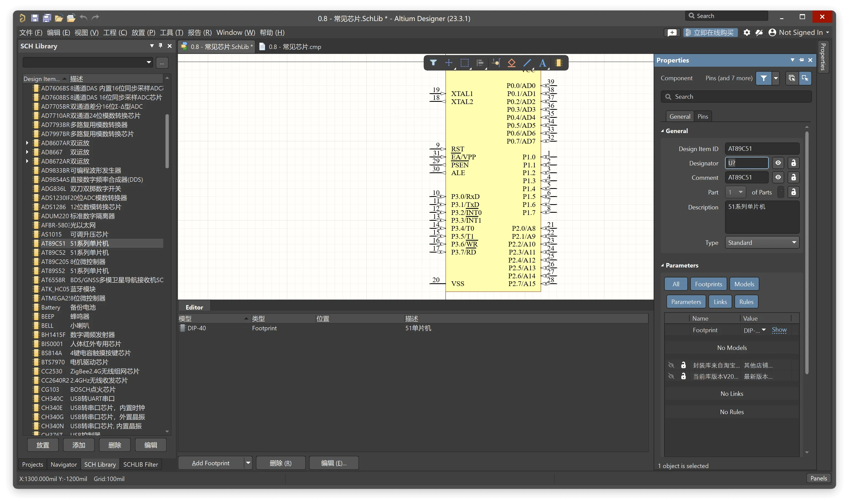The height and width of the screenshot is (504, 849).
Task: Click the Add Component Part icon
Action: (x=558, y=63)
